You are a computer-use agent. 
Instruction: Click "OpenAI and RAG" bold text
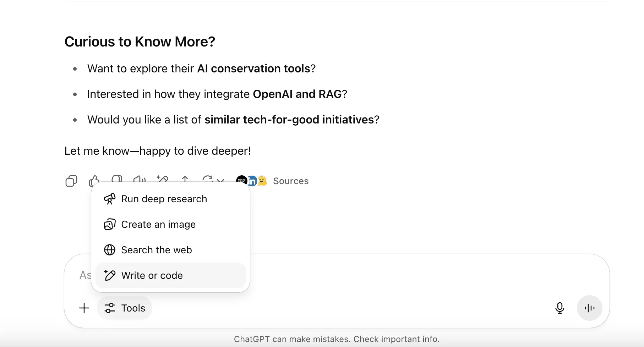(x=298, y=94)
